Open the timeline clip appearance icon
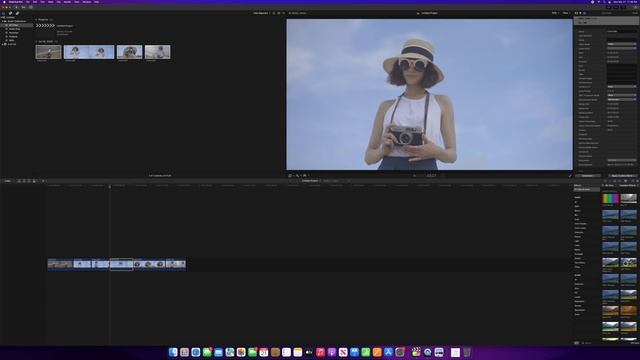The image size is (640, 360). pyautogui.click(x=625, y=181)
